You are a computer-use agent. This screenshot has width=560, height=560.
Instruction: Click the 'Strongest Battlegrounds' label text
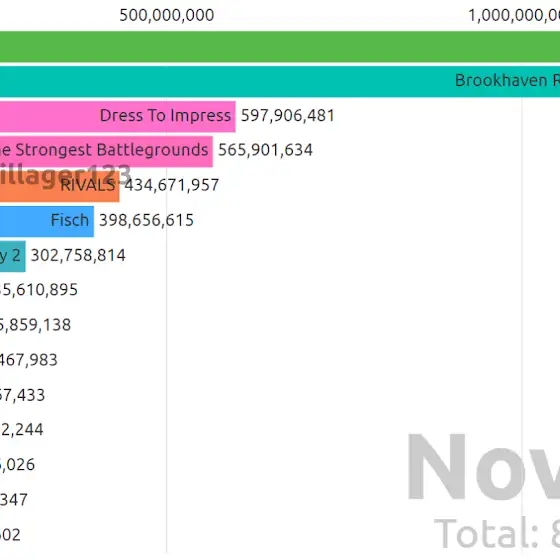click(x=111, y=150)
